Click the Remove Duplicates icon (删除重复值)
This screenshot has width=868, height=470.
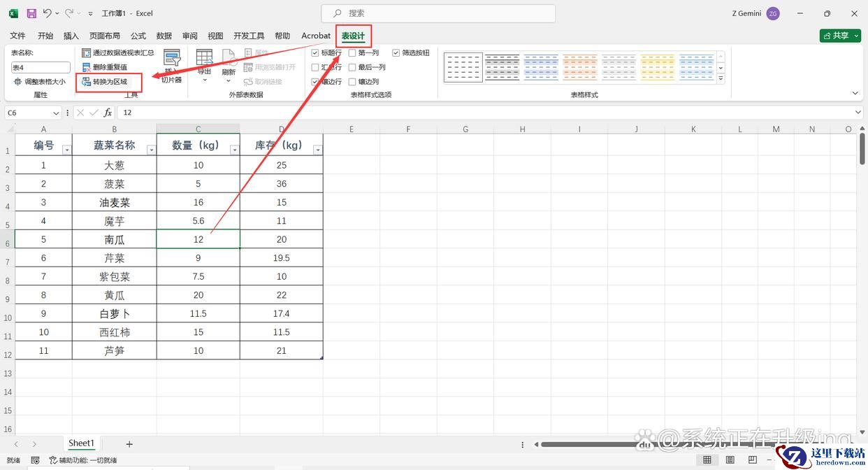tap(87, 67)
